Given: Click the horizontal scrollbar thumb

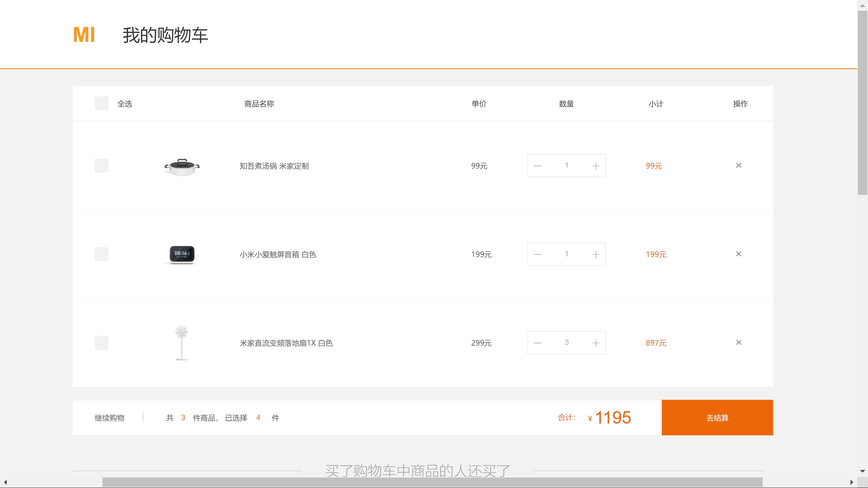Looking at the screenshot, I should pos(432,482).
